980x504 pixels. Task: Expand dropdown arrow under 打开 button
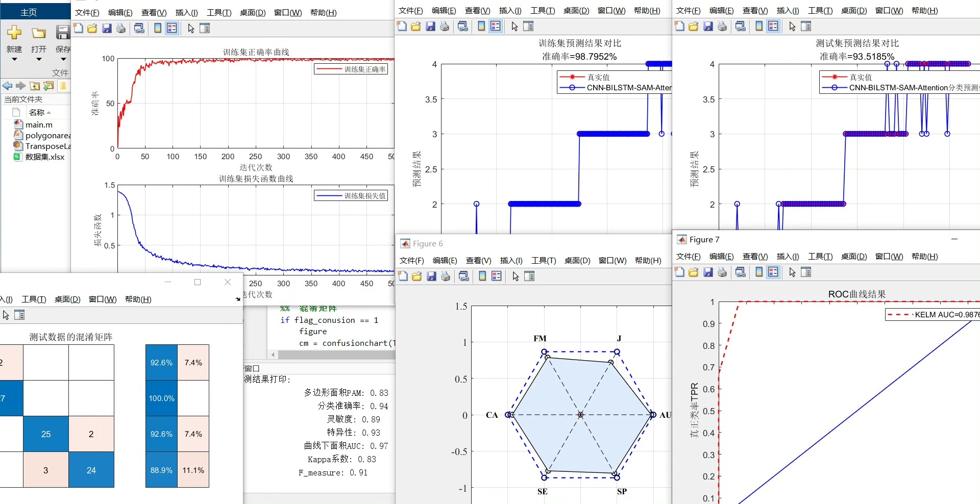point(39,59)
